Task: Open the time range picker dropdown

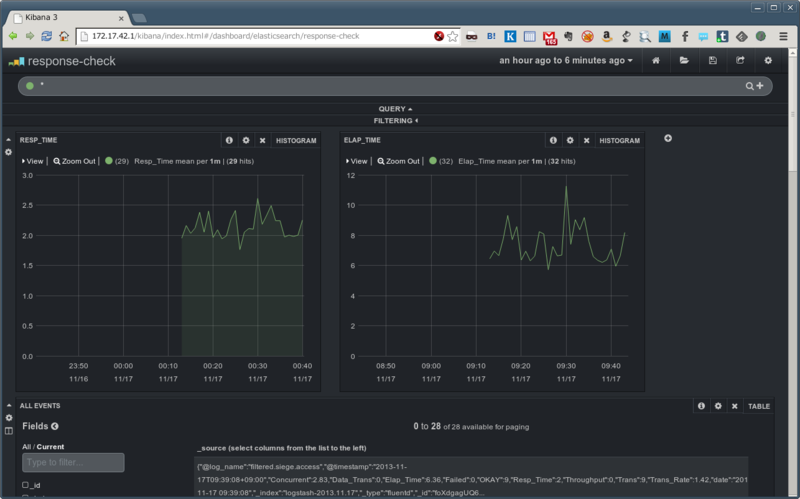Action: (x=566, y=60)
